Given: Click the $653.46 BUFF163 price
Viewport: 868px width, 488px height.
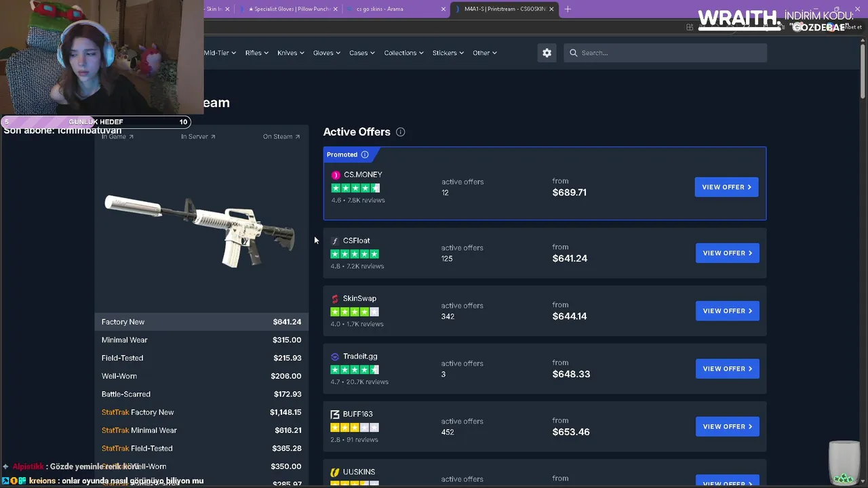Looking at the screenshot, I should pos(571,432).
